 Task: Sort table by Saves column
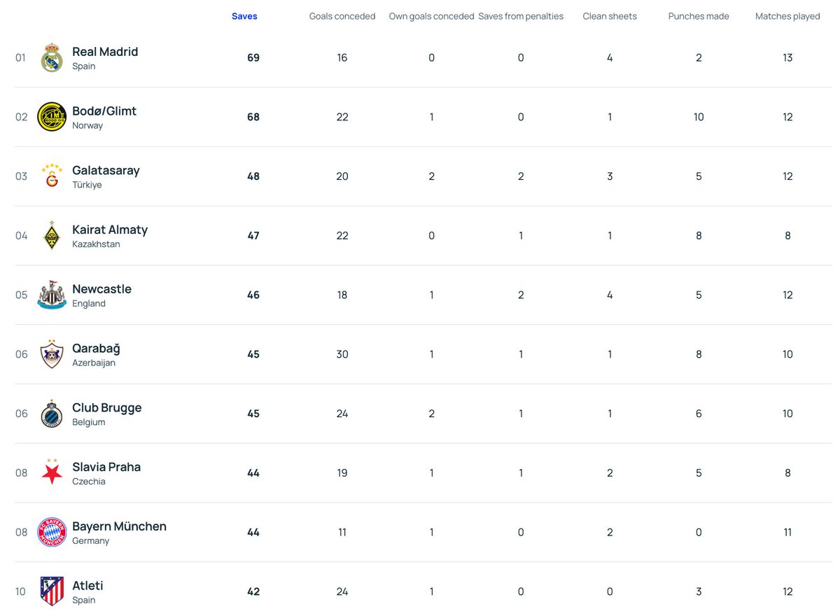click(x=244, y=16)
